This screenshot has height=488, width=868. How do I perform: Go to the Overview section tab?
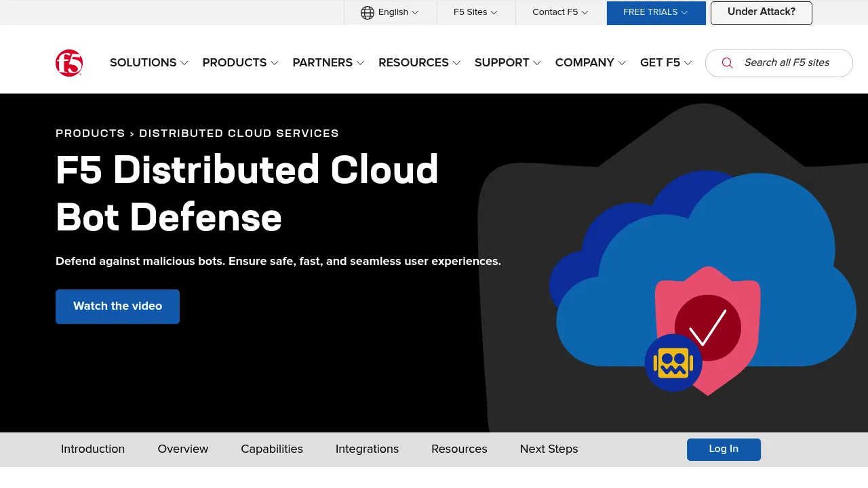[x=183, y=449]
